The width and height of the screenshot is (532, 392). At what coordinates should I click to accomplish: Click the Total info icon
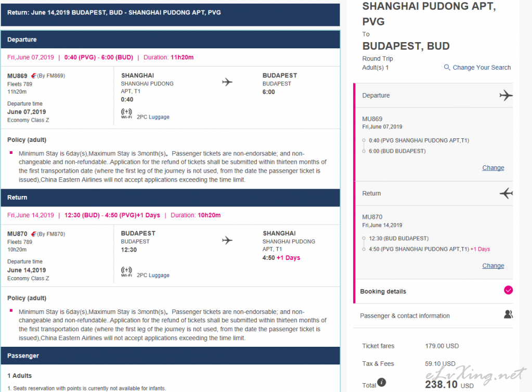(381, 382)
